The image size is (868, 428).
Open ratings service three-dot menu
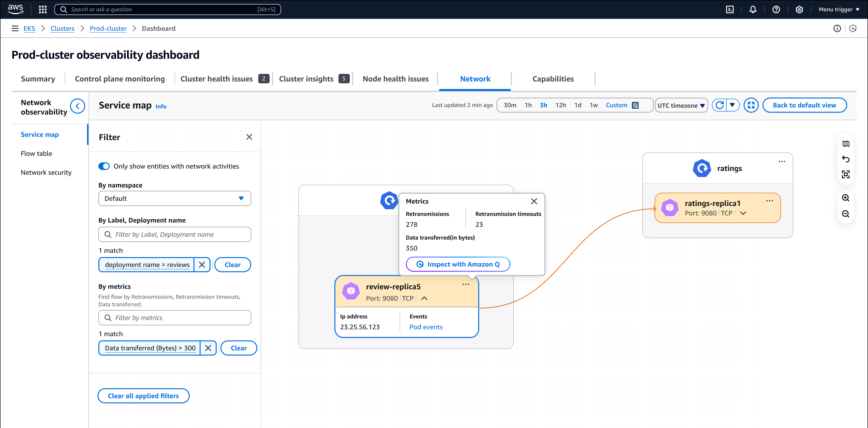click(x=782, y=161)
